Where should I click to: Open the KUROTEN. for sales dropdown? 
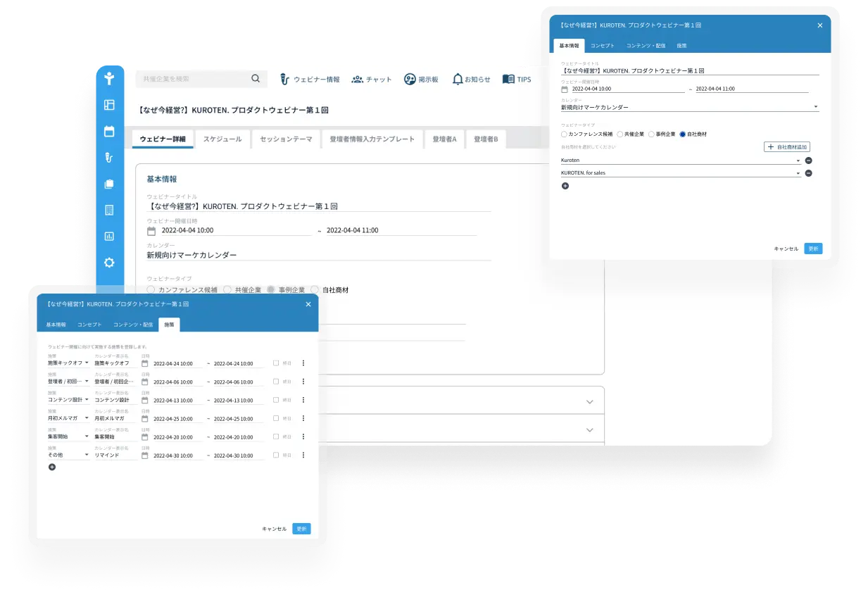681,173
